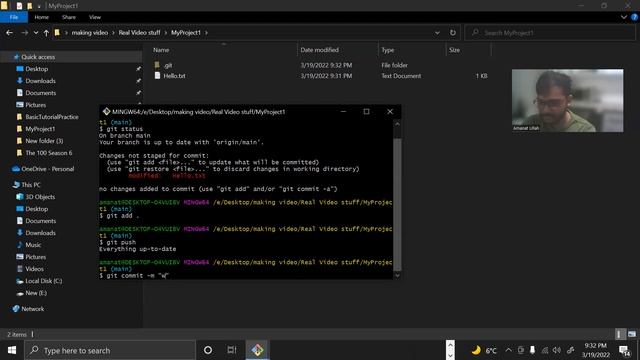Refresh the MyProject1 folder view
Viewport: 640px width, 360px height.
coord(453,33)
